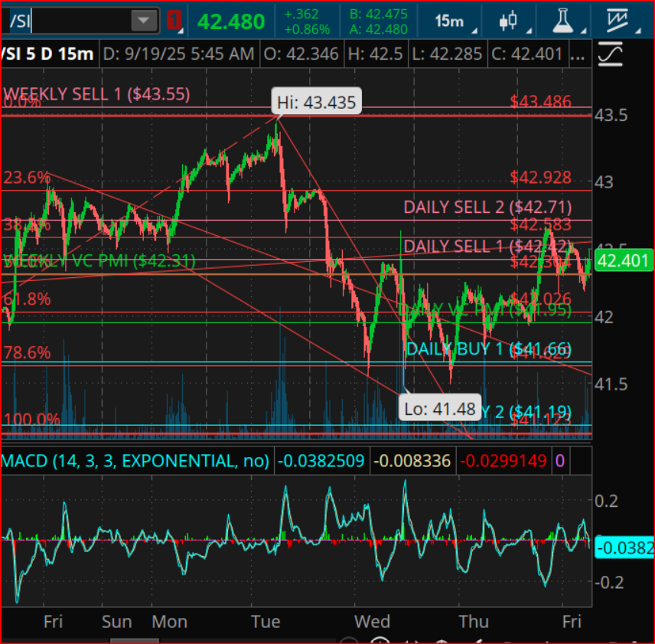The image size is (655, 644).
Task: Click the DAILY BUY 1 level label
Action: (488, 349)
